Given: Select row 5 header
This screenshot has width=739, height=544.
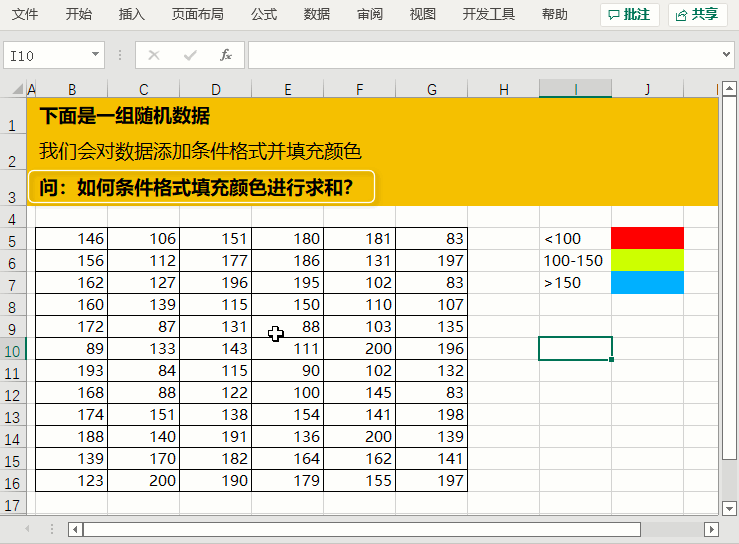Looking at the screenshot, I should click(12, 241).
